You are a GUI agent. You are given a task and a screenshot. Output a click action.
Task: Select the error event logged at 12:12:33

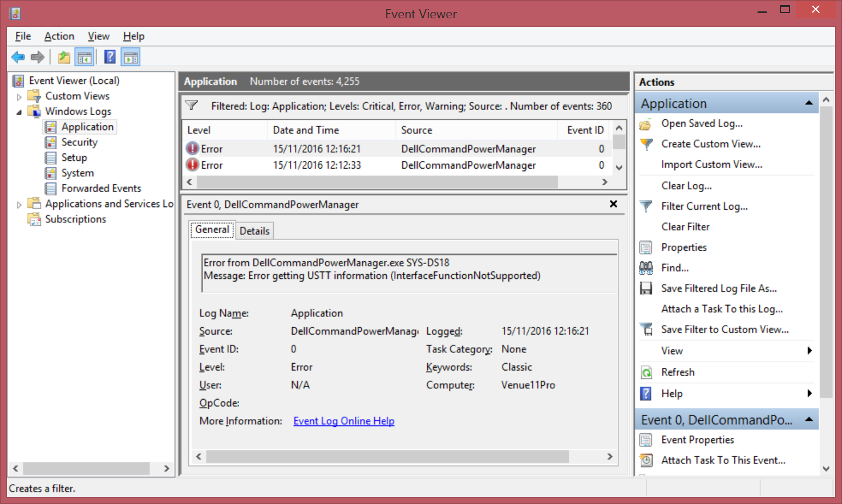point(396,165)
